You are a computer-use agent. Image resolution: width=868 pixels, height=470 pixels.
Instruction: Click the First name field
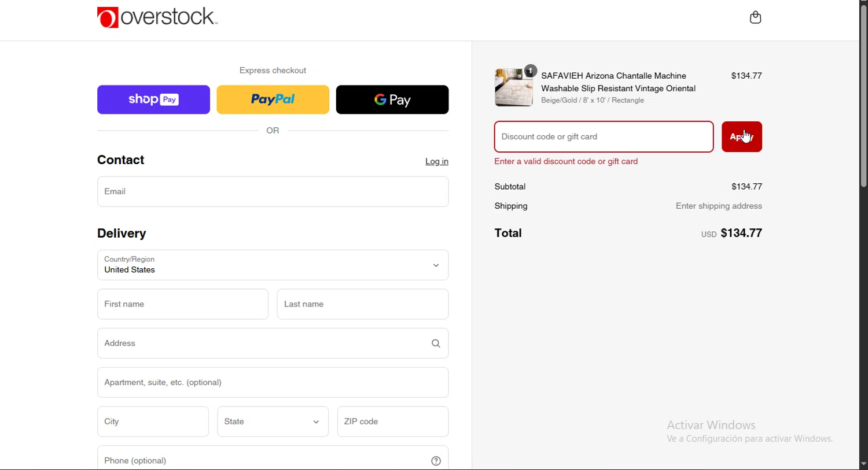[x=182, y=305]
